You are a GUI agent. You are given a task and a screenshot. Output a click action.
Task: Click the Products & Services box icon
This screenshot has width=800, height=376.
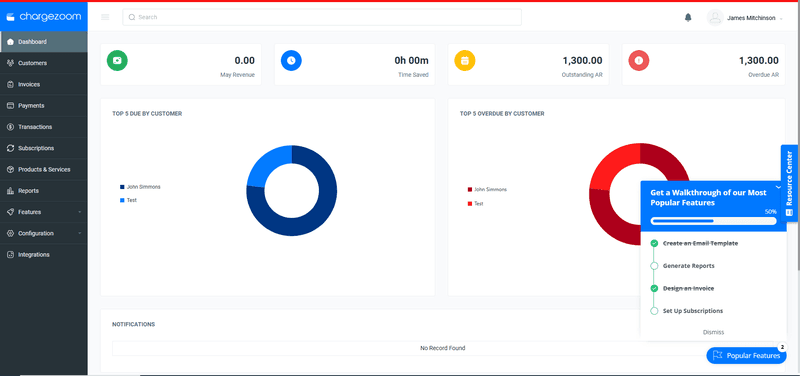(x=10, y=169)
